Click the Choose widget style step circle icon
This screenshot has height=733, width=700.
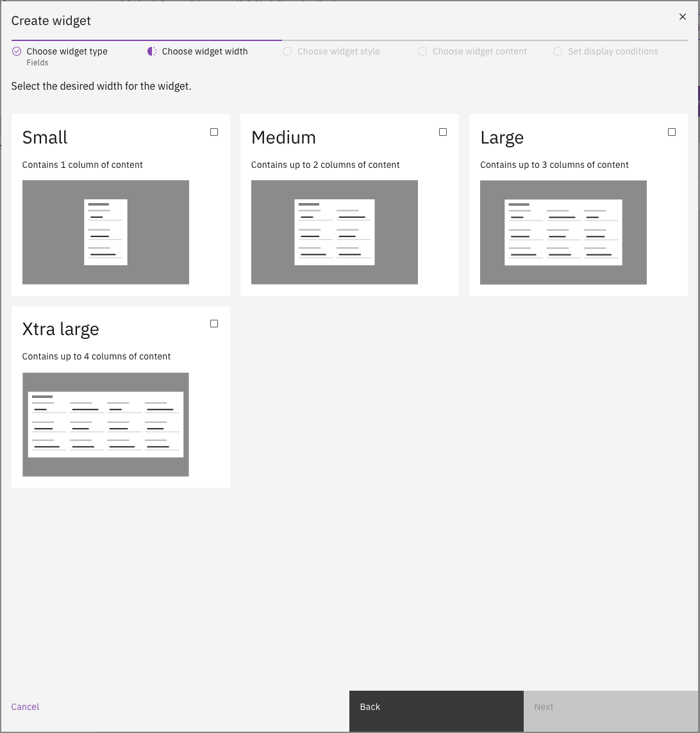click(x=287, y=51)
